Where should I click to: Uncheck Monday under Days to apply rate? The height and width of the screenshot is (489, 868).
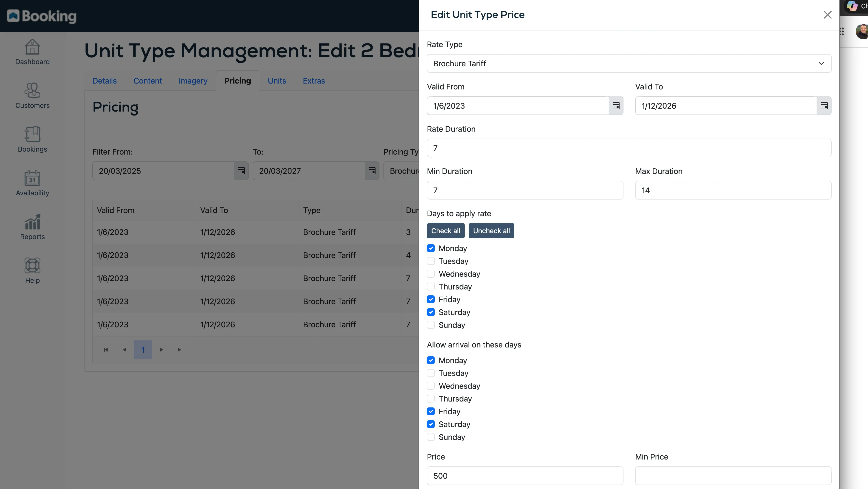click(x=431, y=248)
